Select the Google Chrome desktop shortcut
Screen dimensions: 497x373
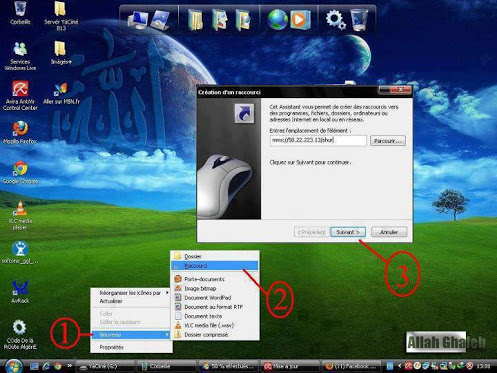tap(20, 173)
